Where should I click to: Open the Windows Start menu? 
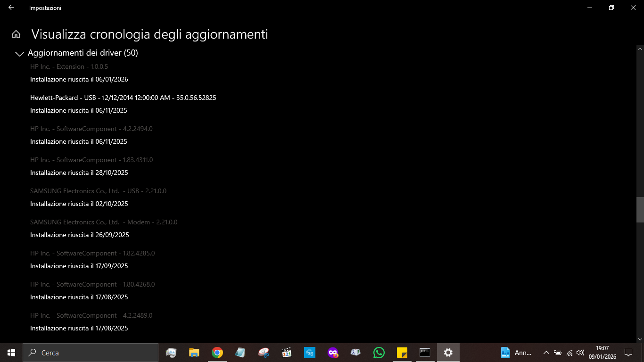pos(11,353)
